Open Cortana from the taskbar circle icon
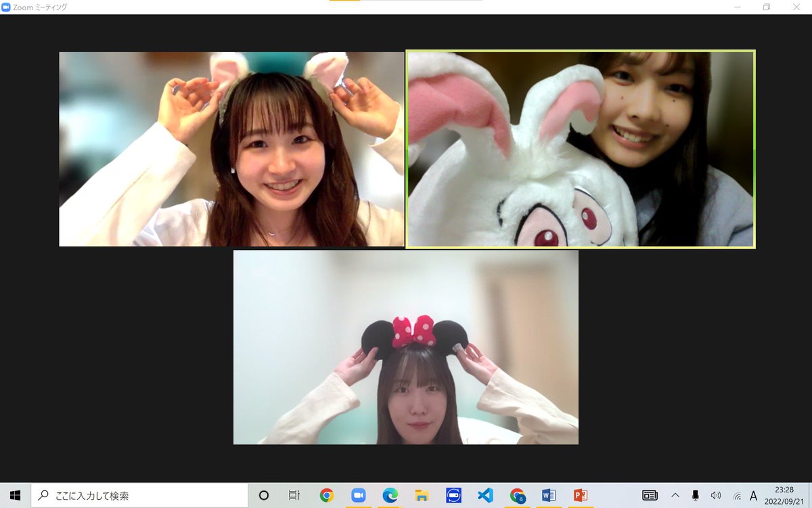Viewport: 812px width, 508px height. [x=264, y=495]
